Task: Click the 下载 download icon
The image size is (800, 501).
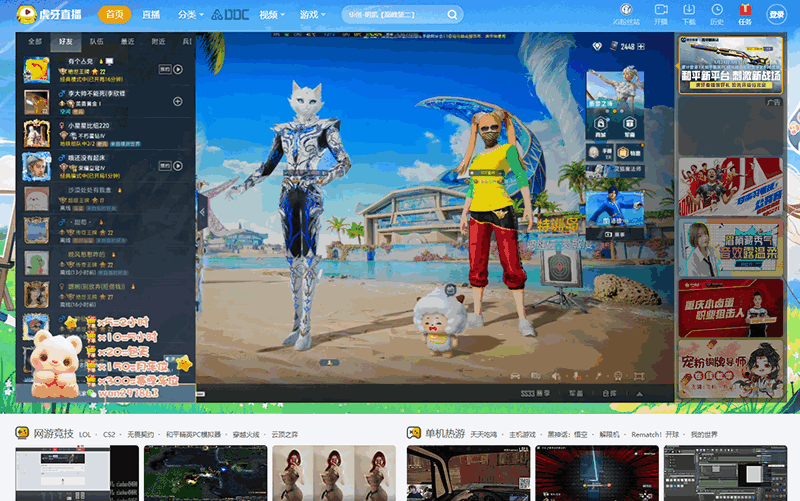Action: click(x=689, y=14)
